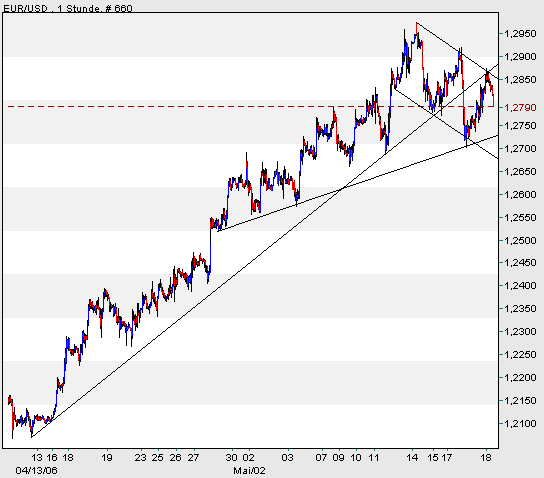
Task: Select the 1,2850 price axis label
Action: click(x=520, y=79)
